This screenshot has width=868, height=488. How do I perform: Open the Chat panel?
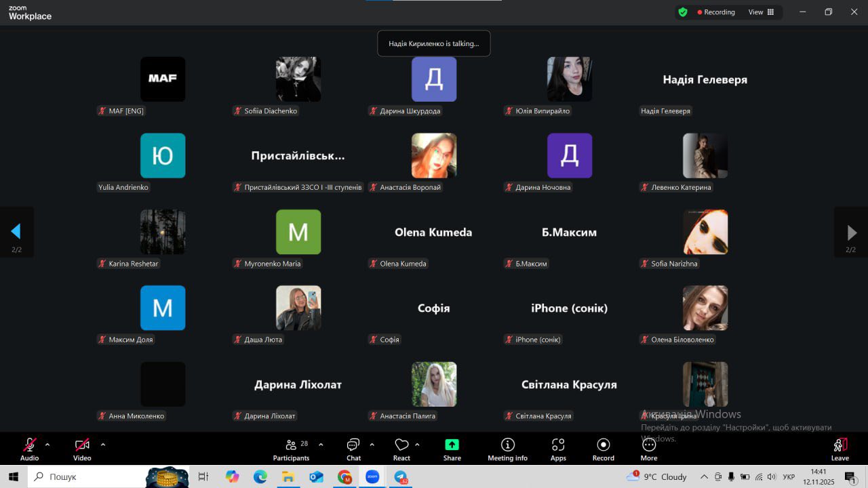pos(353,449)
